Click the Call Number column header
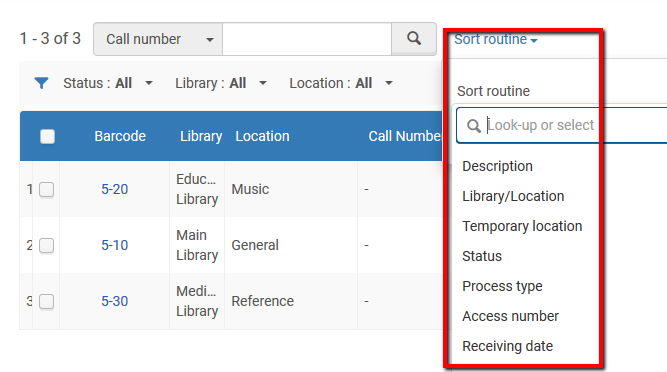 pyautogui.click(x=405, y=136)
